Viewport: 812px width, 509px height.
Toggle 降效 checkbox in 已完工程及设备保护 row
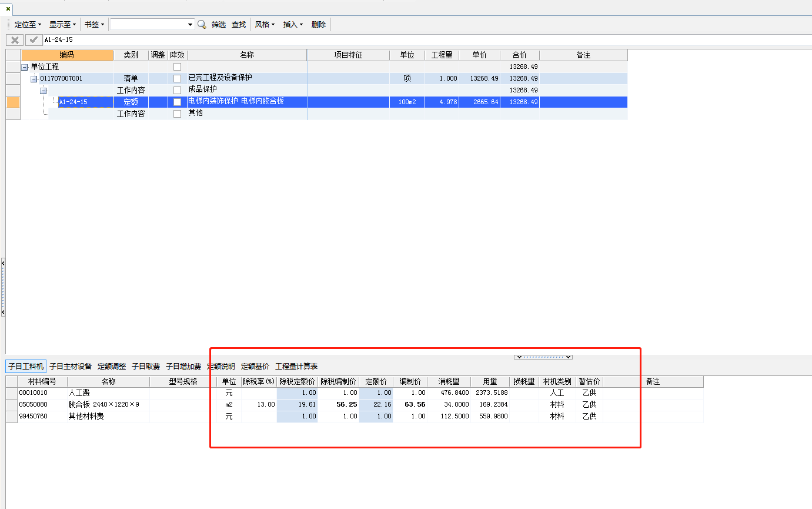(177, 79)
